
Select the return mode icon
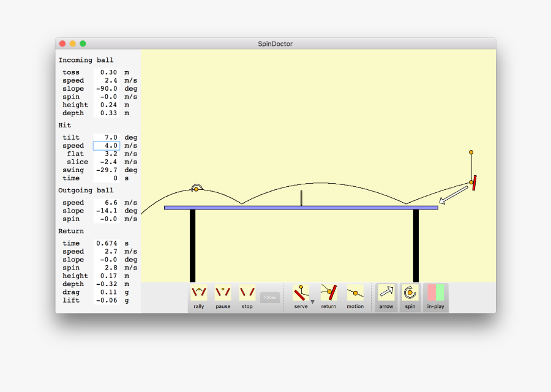pos(329,294)
